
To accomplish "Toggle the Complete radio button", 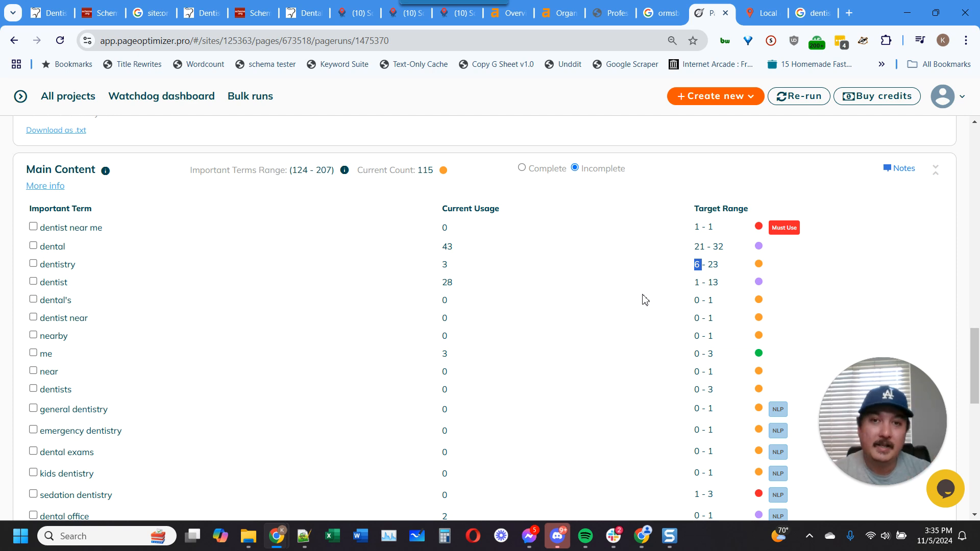I will [x=521, y=168].
